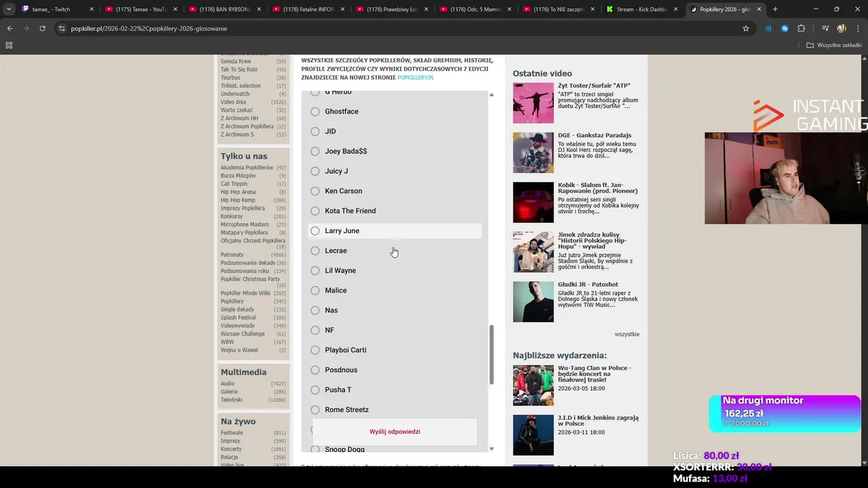Viewport: 868px width, 488px height.
Task: Open the media control playlist icon
Action: [825, 28]
